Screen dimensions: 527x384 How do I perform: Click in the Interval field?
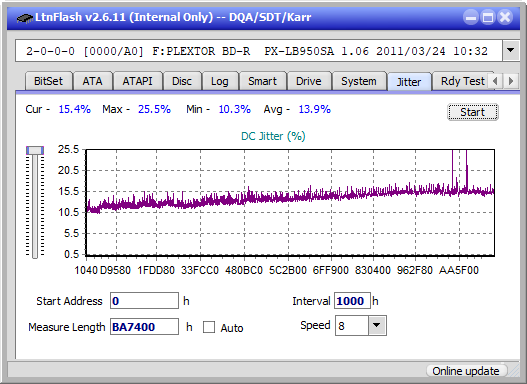352,301
